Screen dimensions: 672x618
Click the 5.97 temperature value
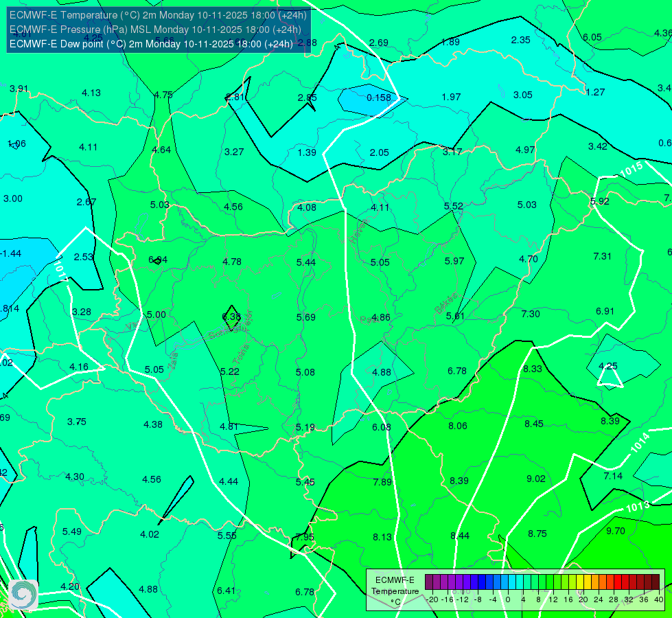tap(454, 261)
